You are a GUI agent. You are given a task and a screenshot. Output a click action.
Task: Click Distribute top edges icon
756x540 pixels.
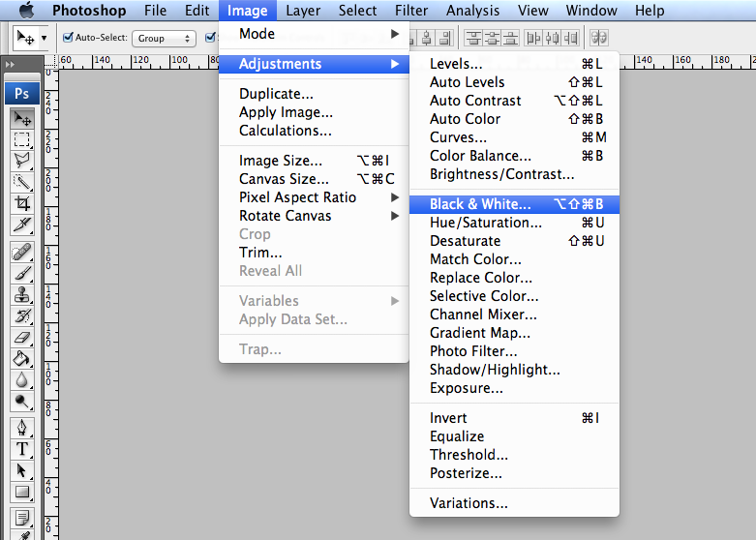point(473,38)
